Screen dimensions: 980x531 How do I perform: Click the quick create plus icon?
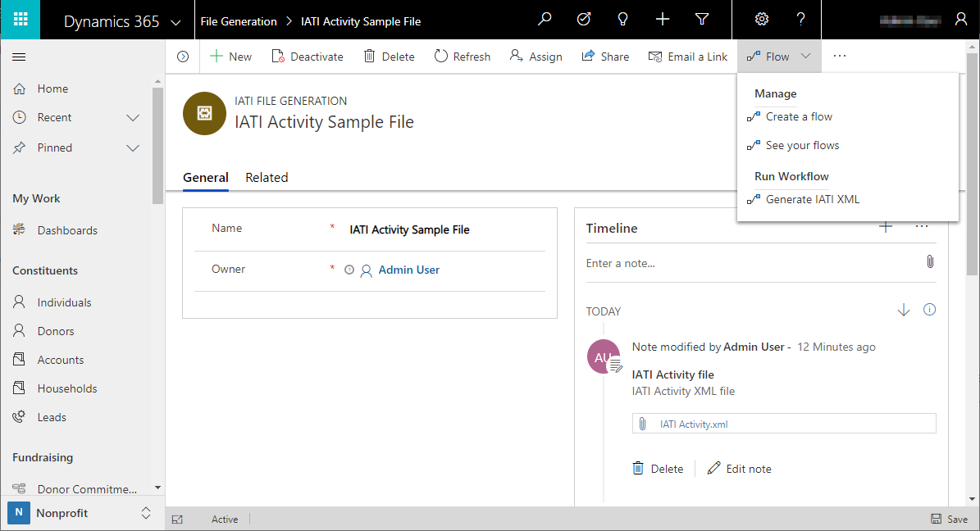click(x=663, y=20)
